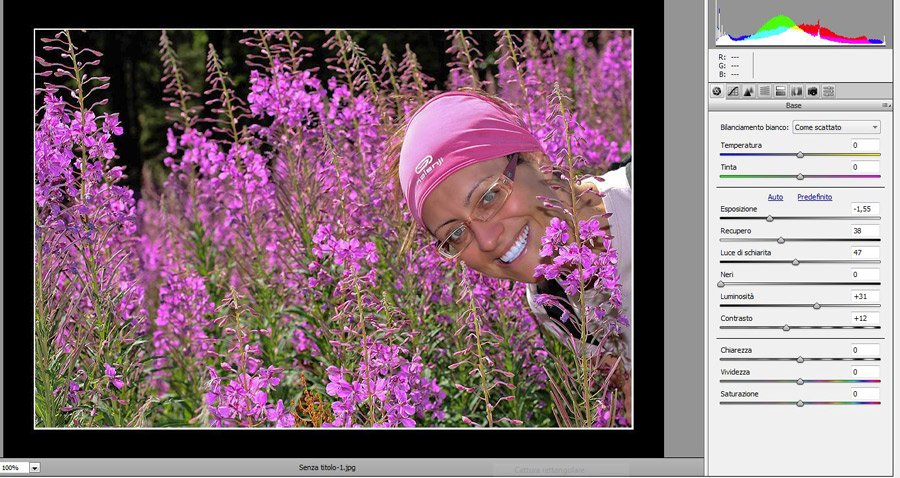Open the Basic panel tab icon
The image size is (900, 478).
(717, 91)
